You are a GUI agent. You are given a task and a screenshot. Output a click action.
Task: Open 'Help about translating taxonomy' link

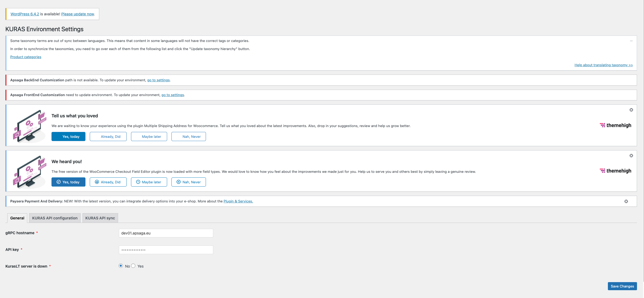pos(604,65)
